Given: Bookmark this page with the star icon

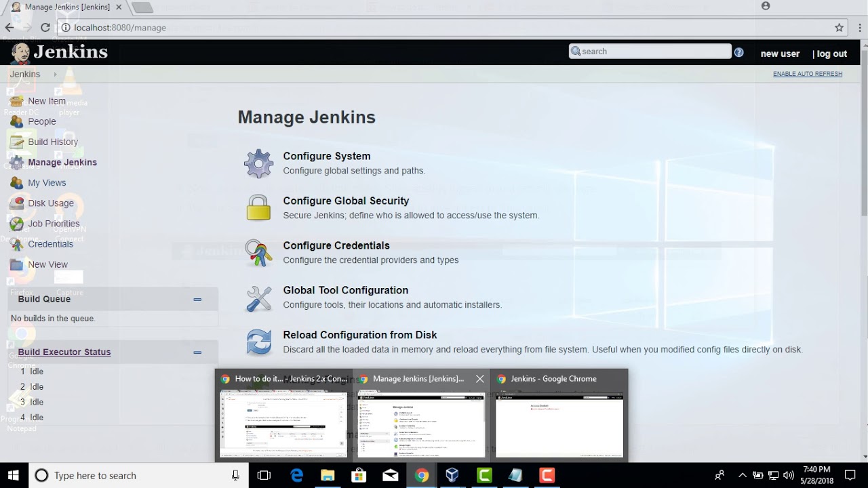Looking at the screenshot, I should 839,28.
